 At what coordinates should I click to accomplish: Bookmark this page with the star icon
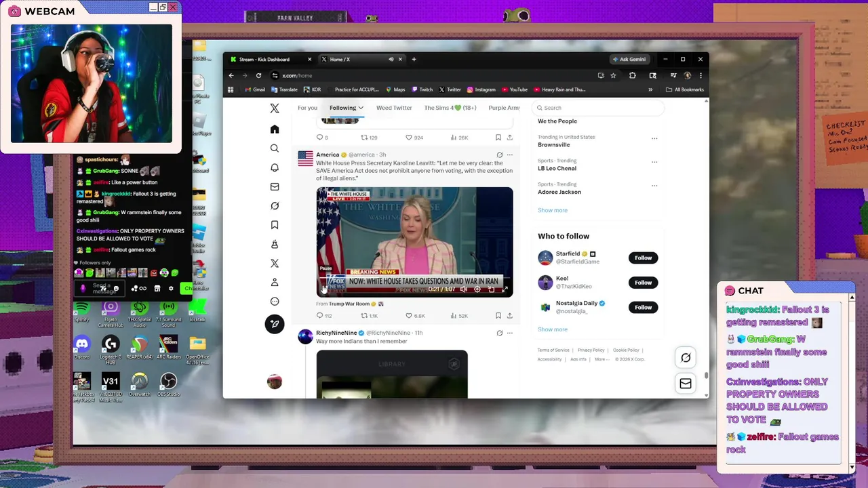(613, 75)
